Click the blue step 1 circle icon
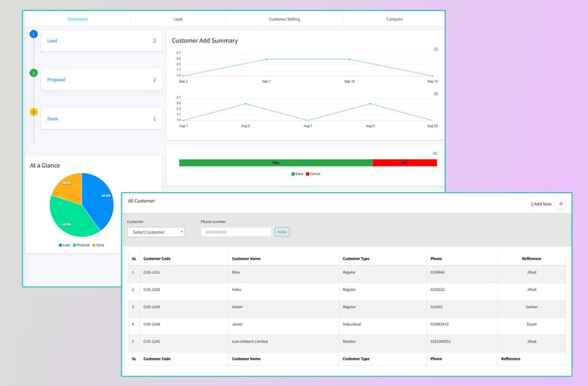 (34, 34)
